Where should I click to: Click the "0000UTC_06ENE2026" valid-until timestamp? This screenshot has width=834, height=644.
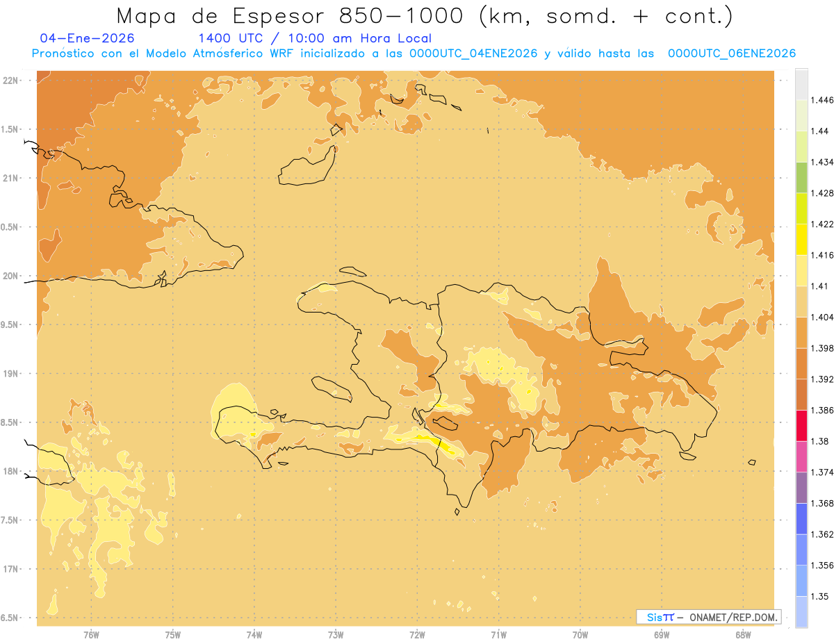732,53
